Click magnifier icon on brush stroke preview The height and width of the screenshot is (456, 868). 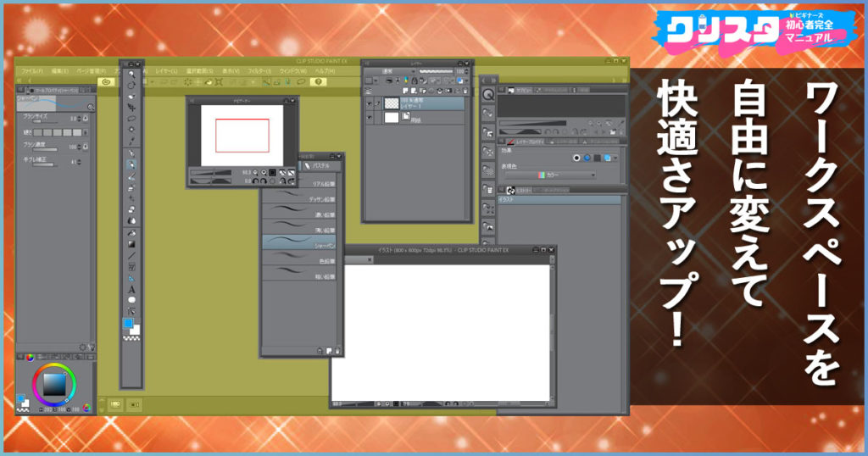pyautogui.click(x=90, y=107)
